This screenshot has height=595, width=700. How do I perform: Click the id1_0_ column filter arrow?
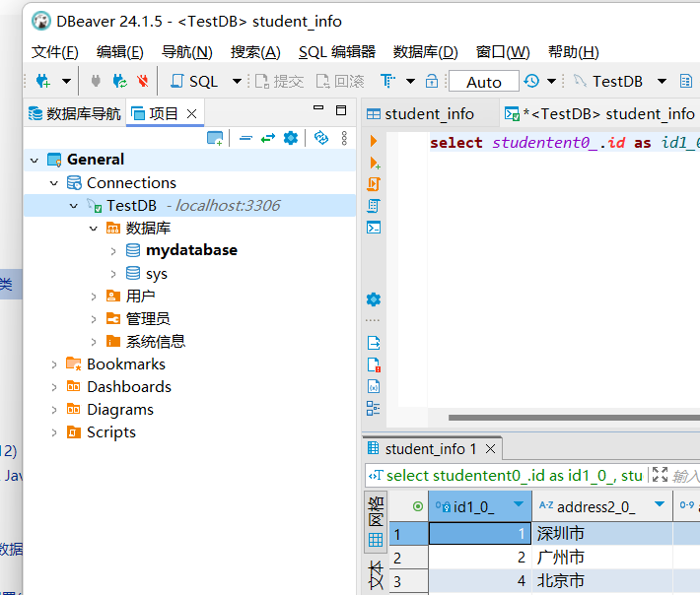pos(519,504)
